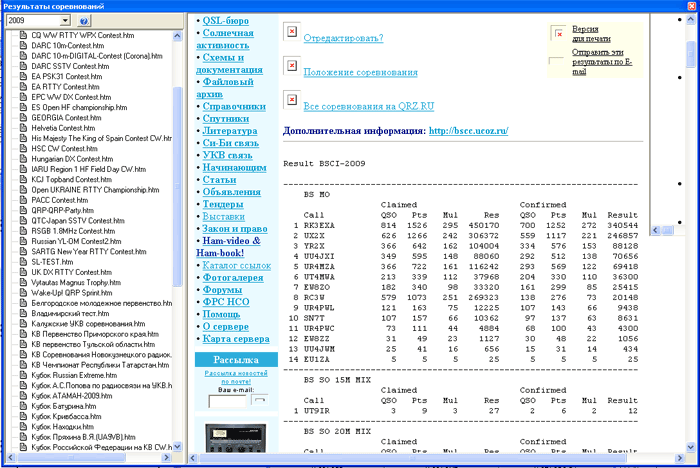Screen dimensions: 700x468
Task: Click the file list horizontal scroll-right arrow
Action: tap(166, 458)
